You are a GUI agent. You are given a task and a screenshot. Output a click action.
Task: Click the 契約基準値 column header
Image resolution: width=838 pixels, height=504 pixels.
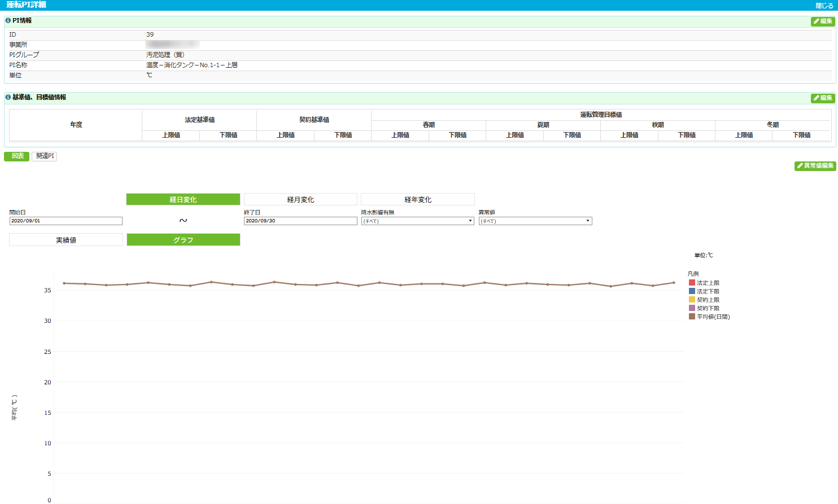click(314, 120)
